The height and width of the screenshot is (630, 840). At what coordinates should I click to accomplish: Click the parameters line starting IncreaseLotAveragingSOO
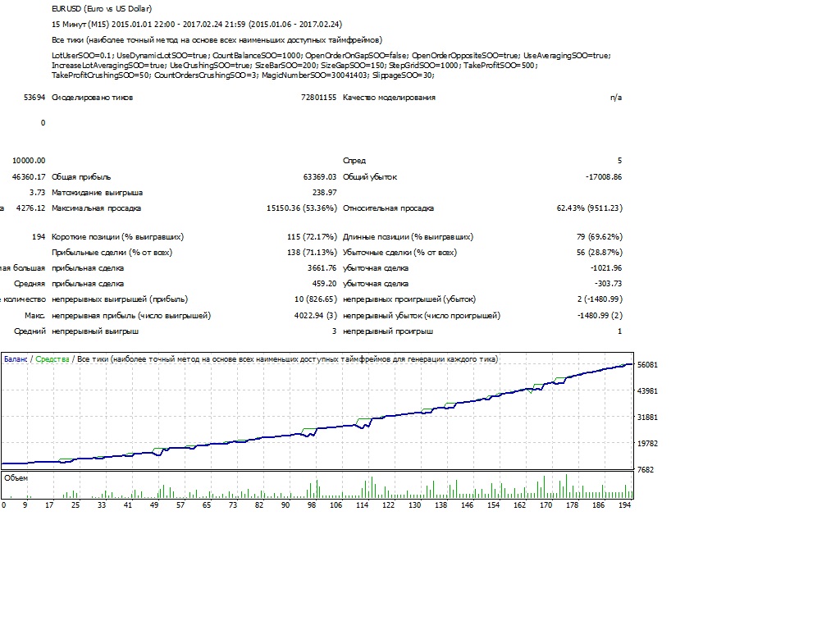[x=294, y=66]
